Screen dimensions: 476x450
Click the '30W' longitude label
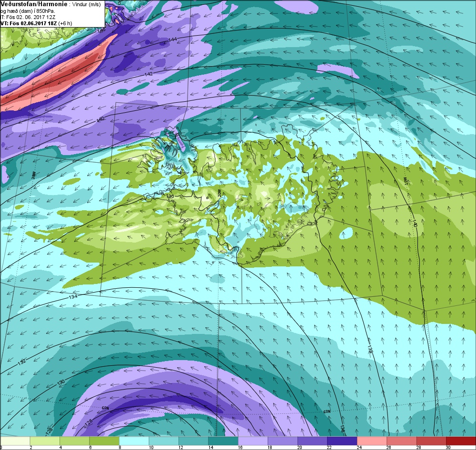click(33, 175)
